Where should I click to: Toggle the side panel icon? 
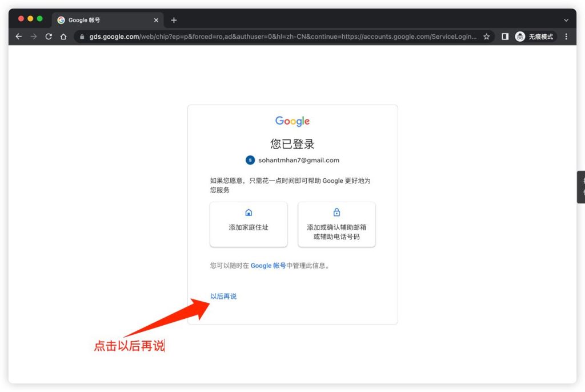pyautogui.click(x=505, y=37)
